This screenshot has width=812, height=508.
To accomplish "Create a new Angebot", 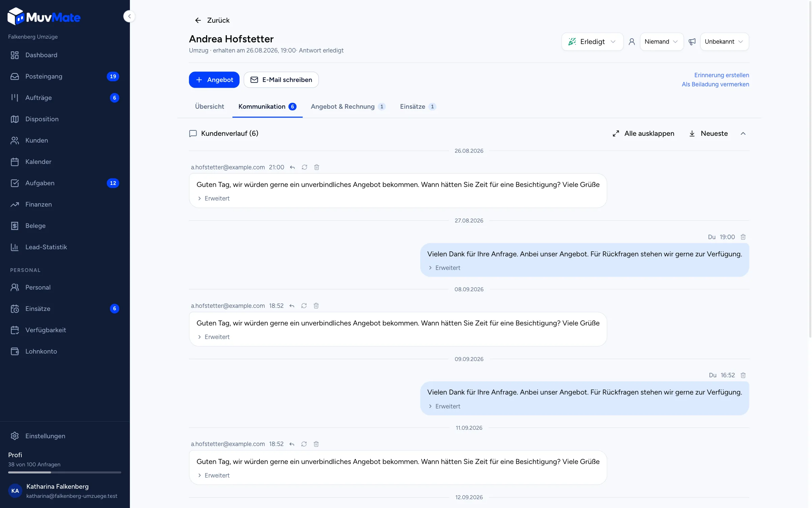I will click(214, 80).
